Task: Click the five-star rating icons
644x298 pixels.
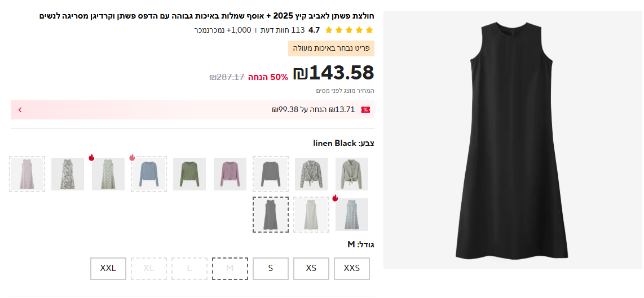Action: [349, 30]
